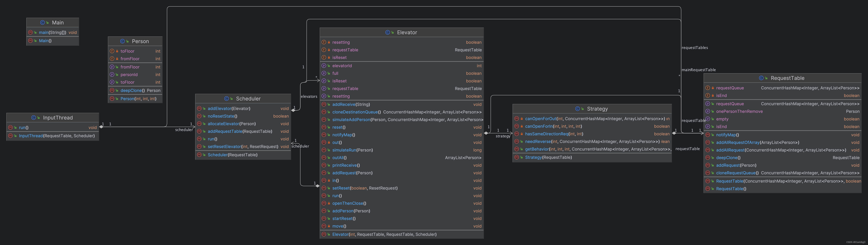This screenshot has width=868, height=245.
Task: Click the method icon beside main(String[])
Action: tap(31, 33)
